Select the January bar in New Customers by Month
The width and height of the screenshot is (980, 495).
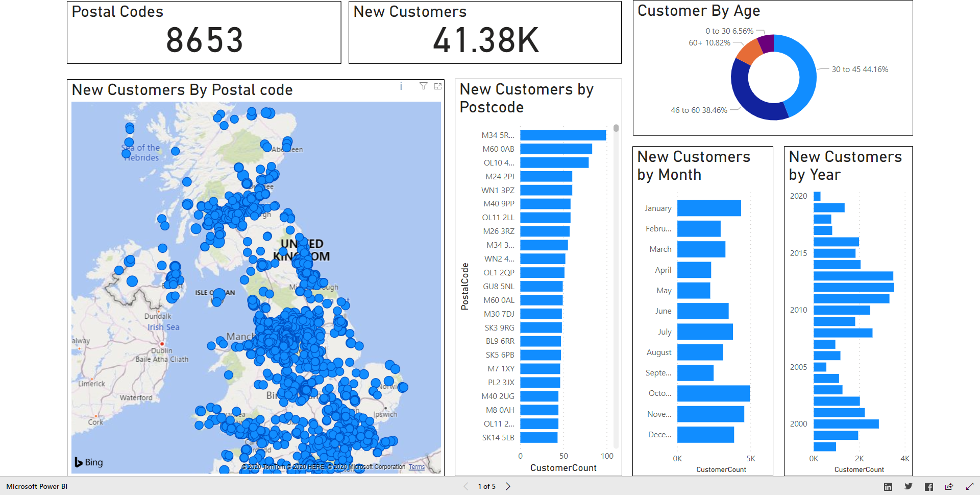pos(708,208)
